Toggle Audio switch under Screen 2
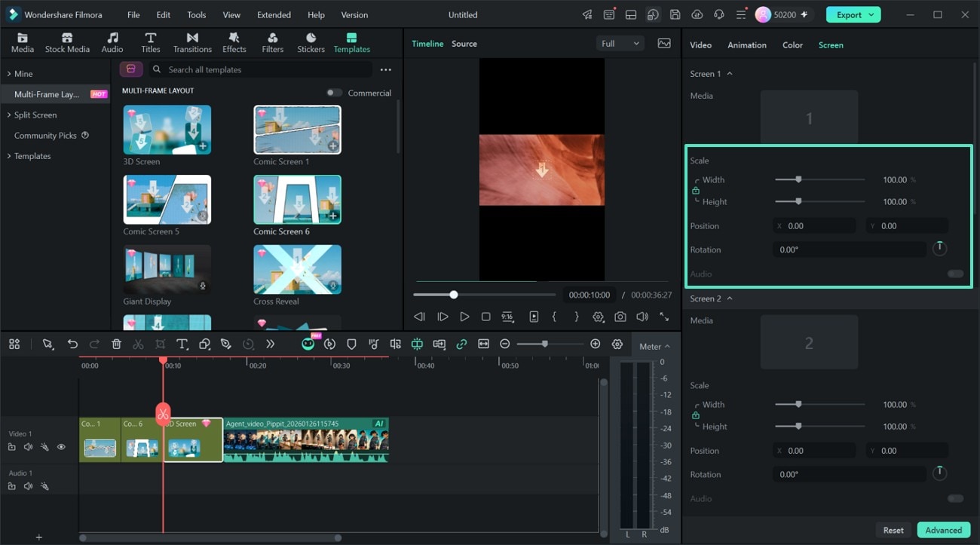Screen dimensions: 980x545 pyautogui.click(x=955, y=498)
